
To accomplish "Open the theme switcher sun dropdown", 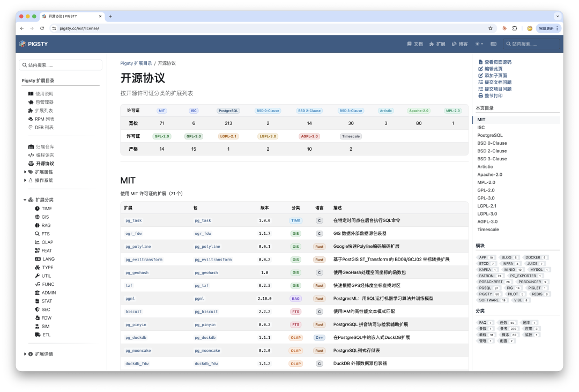I will coord(479,44).
